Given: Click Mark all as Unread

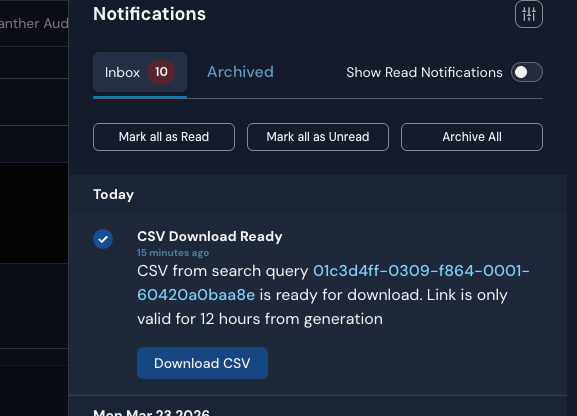Looking at the screenshot, I should coord(318,137).
